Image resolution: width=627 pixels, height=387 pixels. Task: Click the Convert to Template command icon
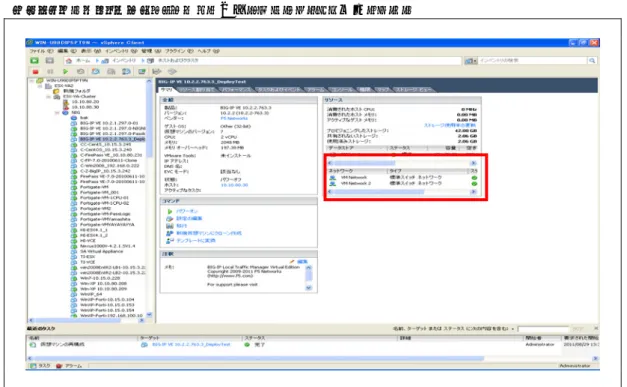[x=170, y=240]
